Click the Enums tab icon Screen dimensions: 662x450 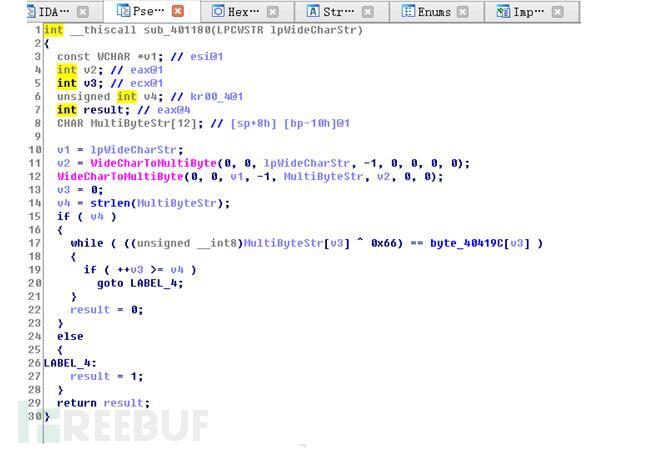(408, 11)
